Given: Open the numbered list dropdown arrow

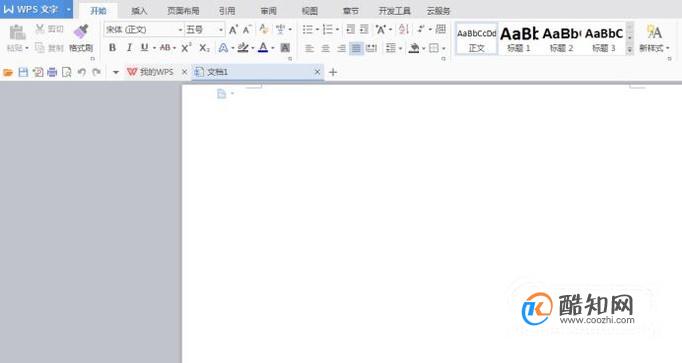Looking at the screenshot, I should pos(337,30).
